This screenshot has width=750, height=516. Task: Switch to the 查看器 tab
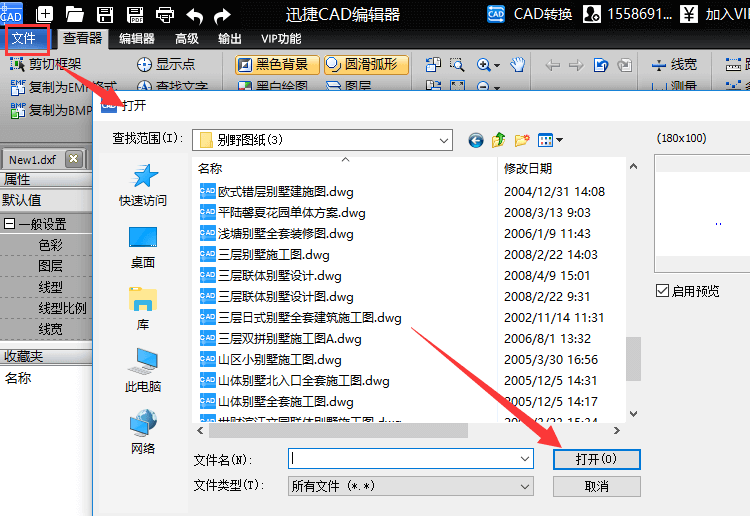(x=83, y=38)
